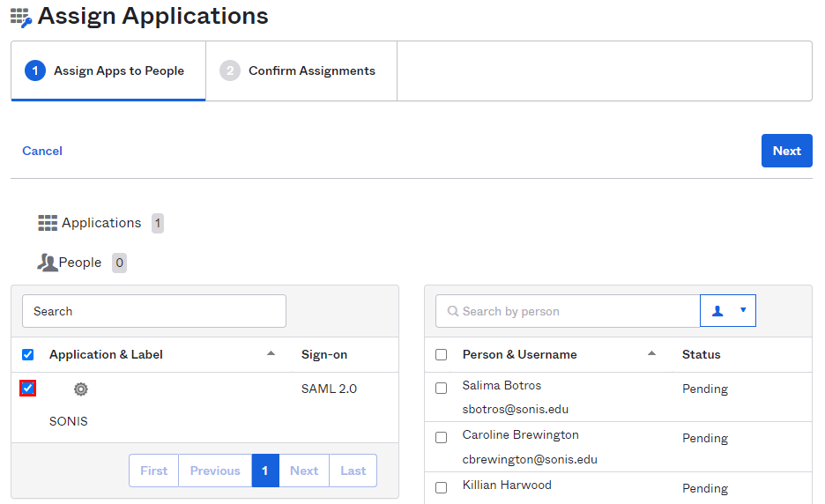825x504 pixels.
Task: Uncheck the SONIS application checkbox
Action: [28, 389]
